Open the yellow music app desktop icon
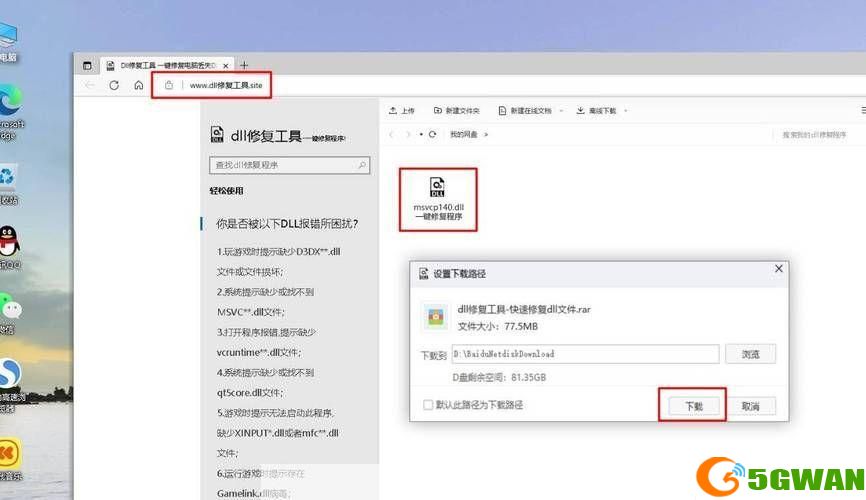Image resolution: width=866 pixels, height=500 pixels. point(10,459)
